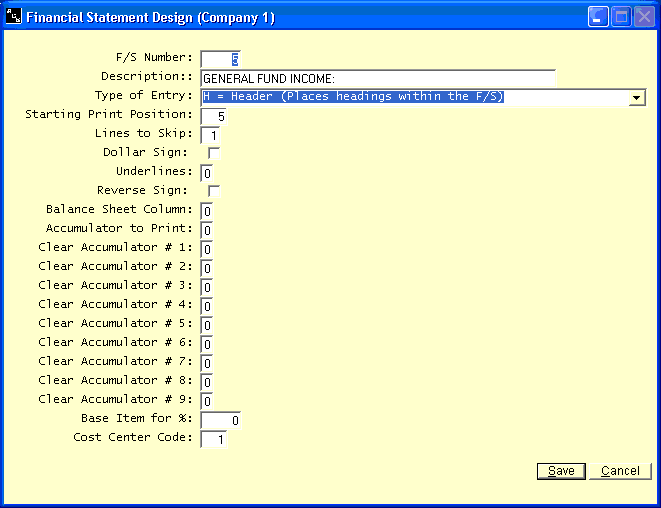This screenshot has width=661, height=508.
Task: Click the Accumulator to Print field
Action: (207, 230)
